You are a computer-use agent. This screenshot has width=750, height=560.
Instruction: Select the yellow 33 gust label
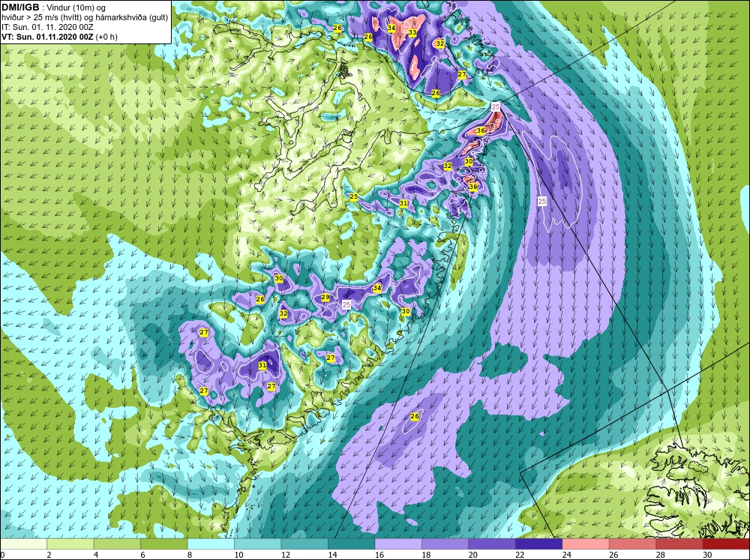412,32
